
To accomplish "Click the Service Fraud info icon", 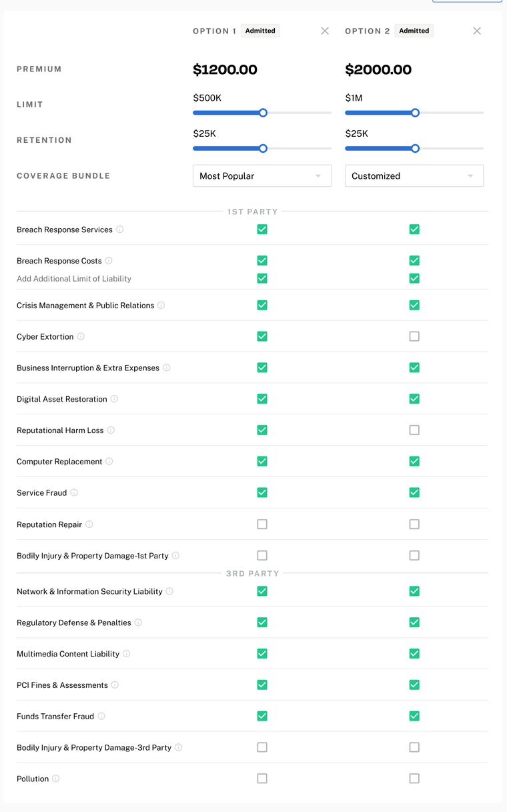I will [x=74, y=493].
